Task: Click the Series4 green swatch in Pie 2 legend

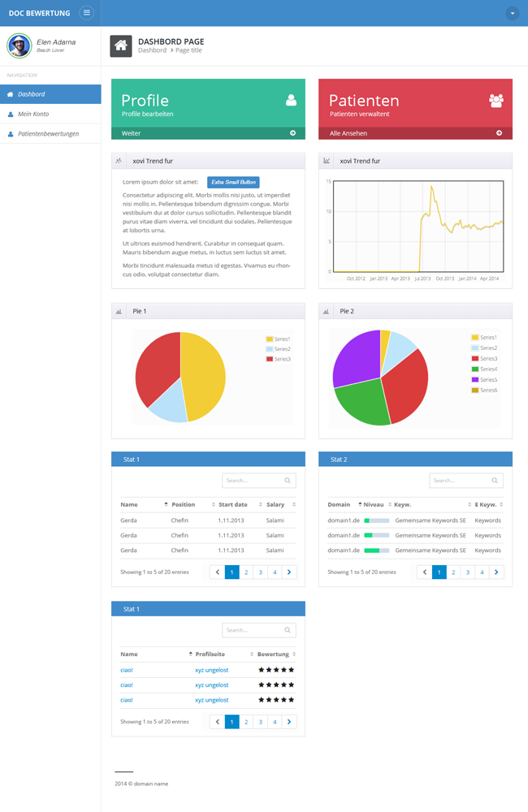Action: coord(475,369)
